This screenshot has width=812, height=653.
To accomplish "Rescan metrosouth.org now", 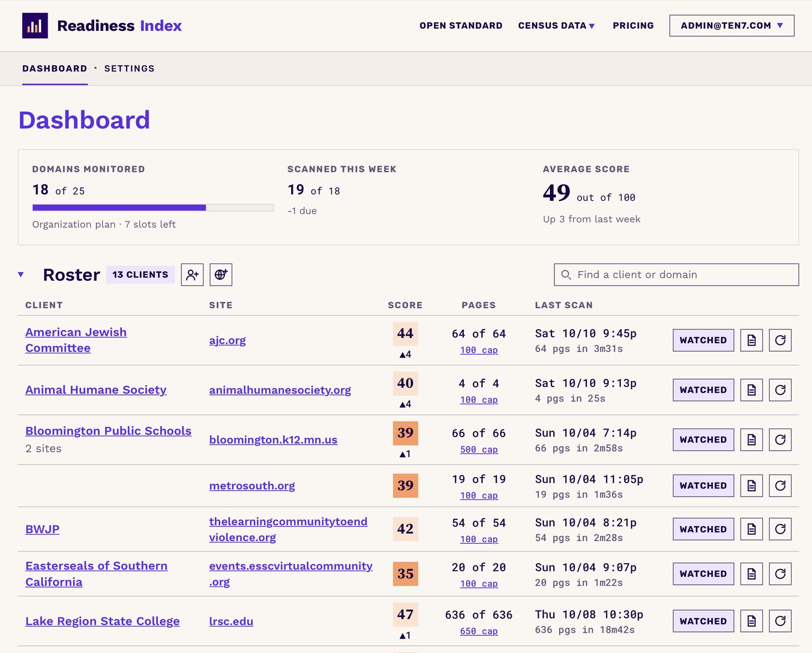I will (780, 486).
